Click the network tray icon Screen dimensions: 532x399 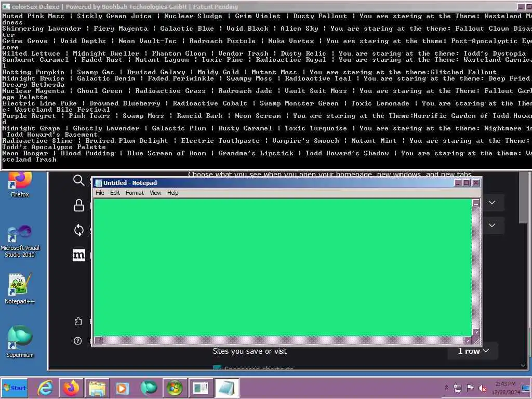(458, 388)
